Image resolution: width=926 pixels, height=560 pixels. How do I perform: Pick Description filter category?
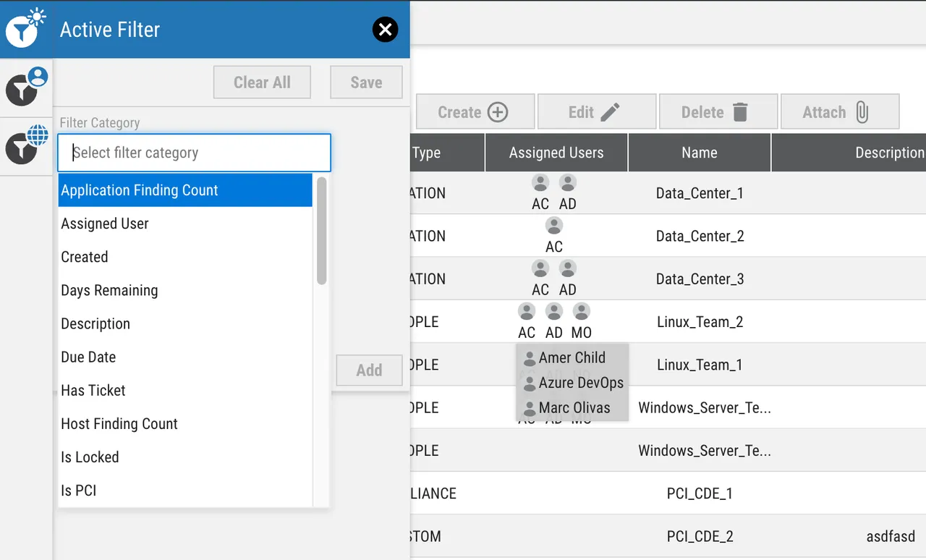(185, 323)
